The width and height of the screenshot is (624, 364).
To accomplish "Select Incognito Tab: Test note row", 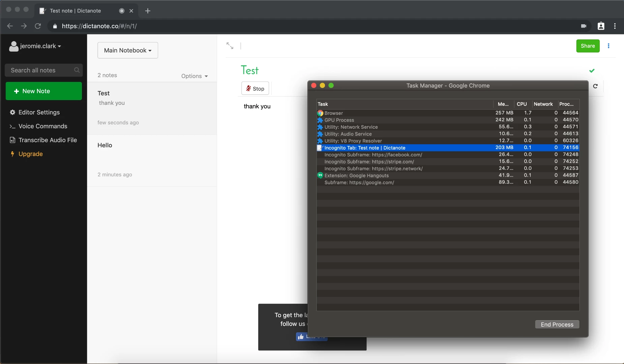I will point(448,148).
